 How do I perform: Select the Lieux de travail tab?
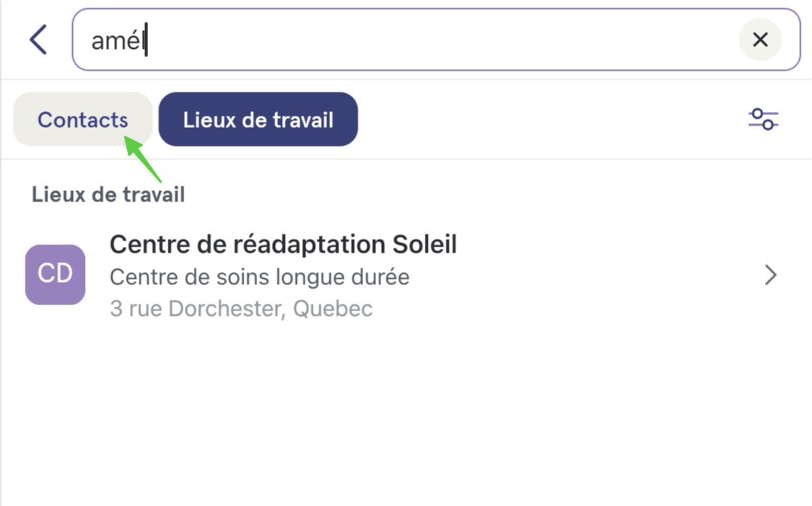click(258, 119)
